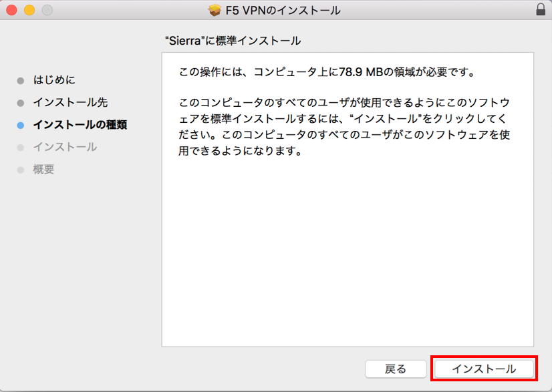
Task: Click the gray bullet beside インストール先
Action: (x=21, y=103)
